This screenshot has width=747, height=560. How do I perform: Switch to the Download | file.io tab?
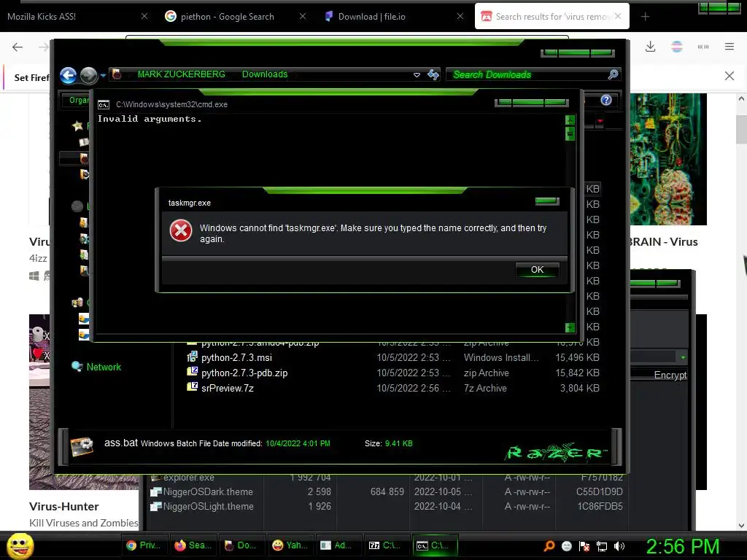(x=371, y=17)
